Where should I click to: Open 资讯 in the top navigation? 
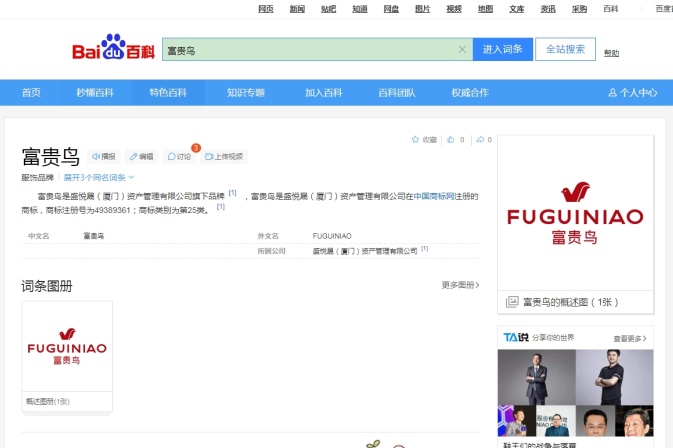(548, 9)
